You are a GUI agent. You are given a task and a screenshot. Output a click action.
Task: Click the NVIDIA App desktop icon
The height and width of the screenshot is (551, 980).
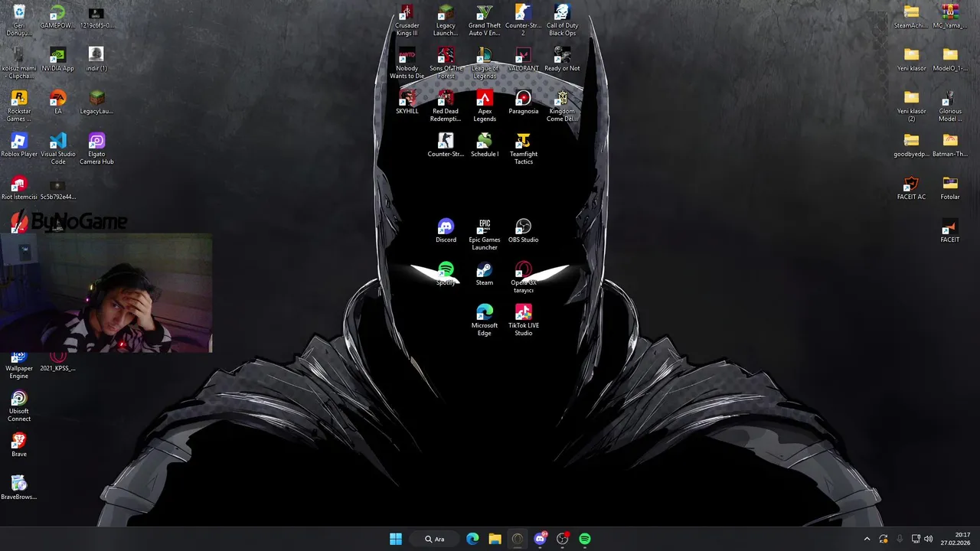point(57,59)
